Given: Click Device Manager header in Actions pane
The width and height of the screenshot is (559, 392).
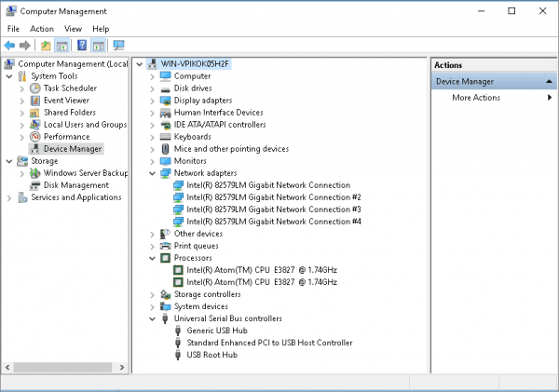Looking at the screenshot, I should point(494,82).
